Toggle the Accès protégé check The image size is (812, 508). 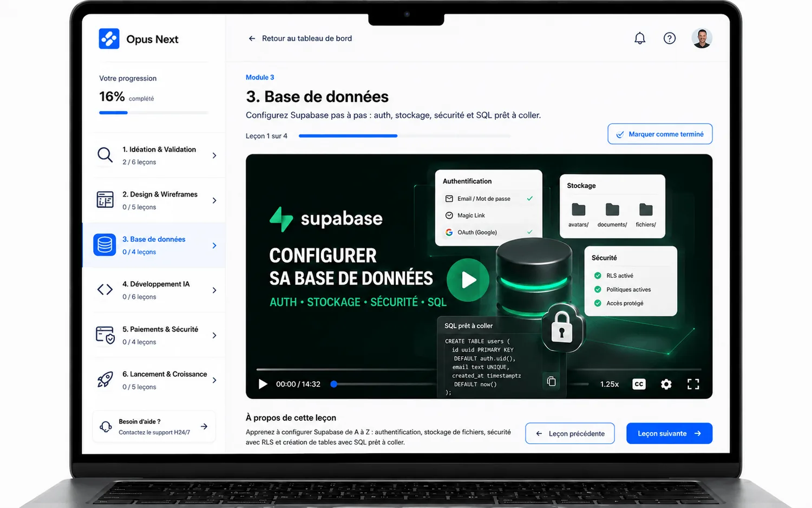pyautogui.click(x=598, y=303)
